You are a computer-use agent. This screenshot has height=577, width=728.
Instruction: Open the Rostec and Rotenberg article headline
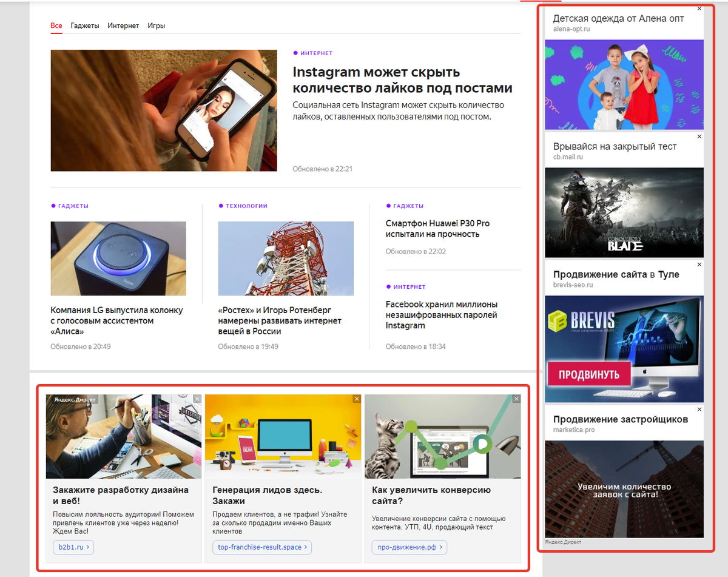coord(280,321)
